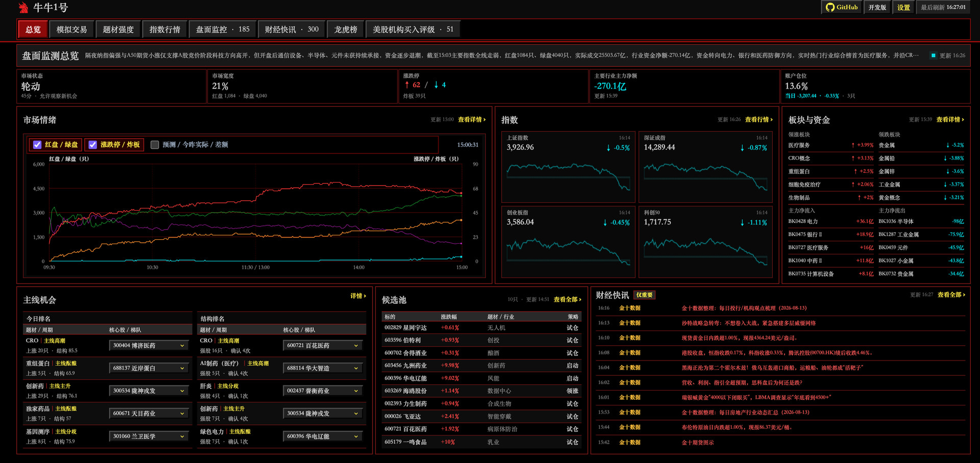Expand the 300534 陇神戎发 dropdown in 今日排名

149,391
